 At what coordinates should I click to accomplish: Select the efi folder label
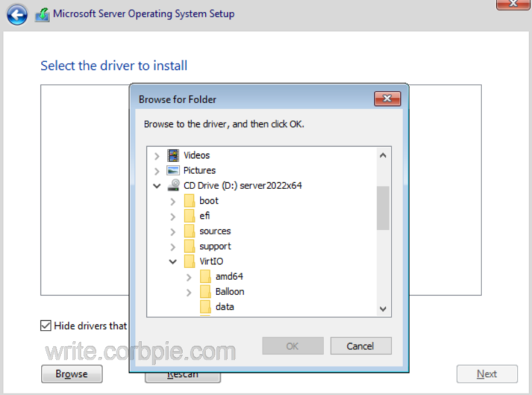tap(204, 216)
